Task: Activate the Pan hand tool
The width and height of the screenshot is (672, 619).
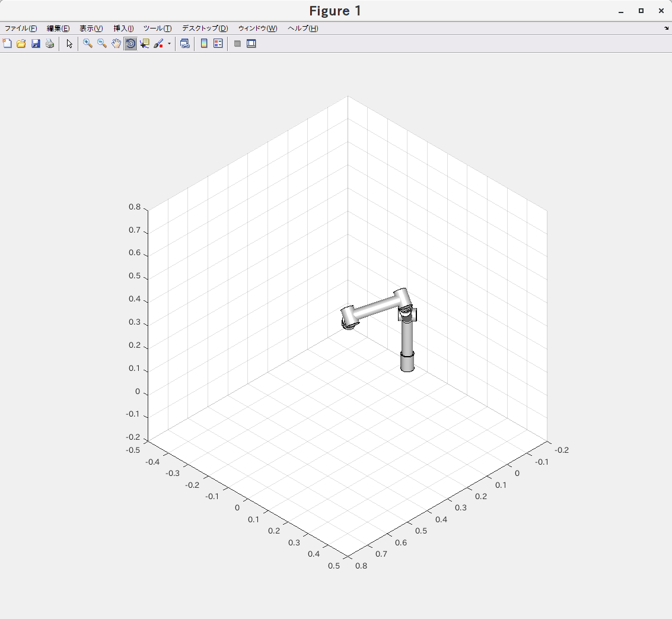Action: pyautogui.click(x=116, y=44)
